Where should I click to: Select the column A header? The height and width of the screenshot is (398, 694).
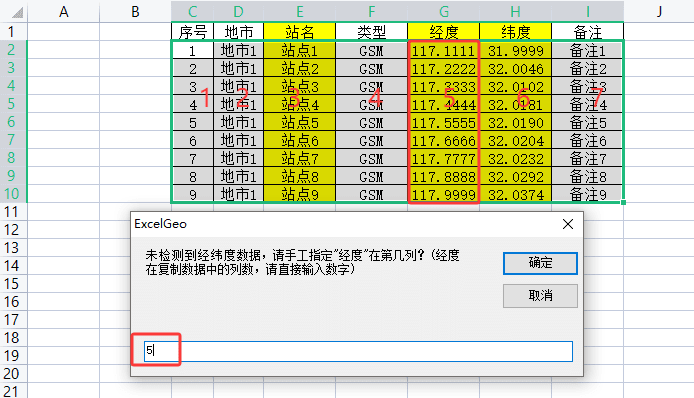click(x=64, y=12)
